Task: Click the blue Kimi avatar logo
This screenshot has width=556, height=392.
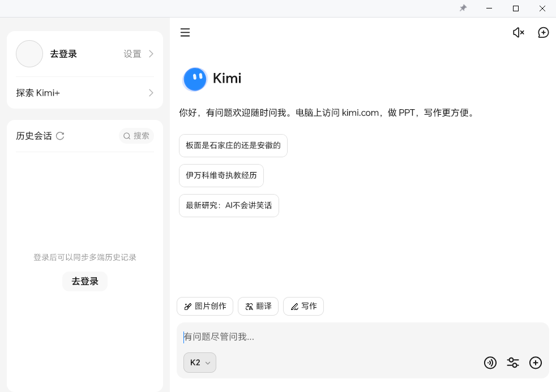Action: point(195,79)
